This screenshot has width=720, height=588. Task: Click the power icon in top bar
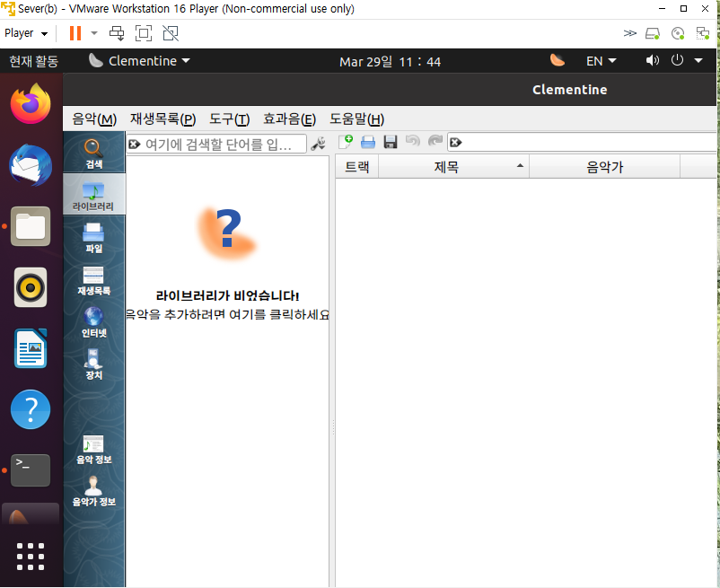pos(677,60)
